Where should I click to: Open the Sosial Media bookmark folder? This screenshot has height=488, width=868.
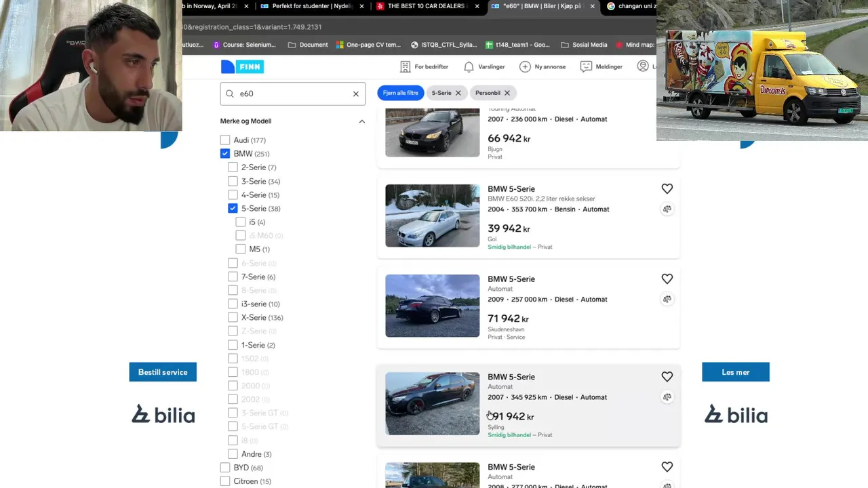click(x=584, y=45)
